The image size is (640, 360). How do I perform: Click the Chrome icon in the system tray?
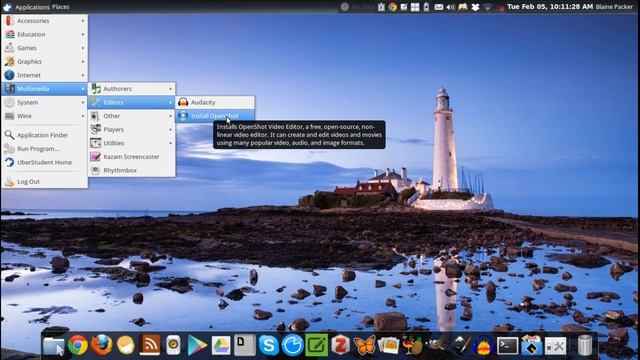[x=393, y=7]
